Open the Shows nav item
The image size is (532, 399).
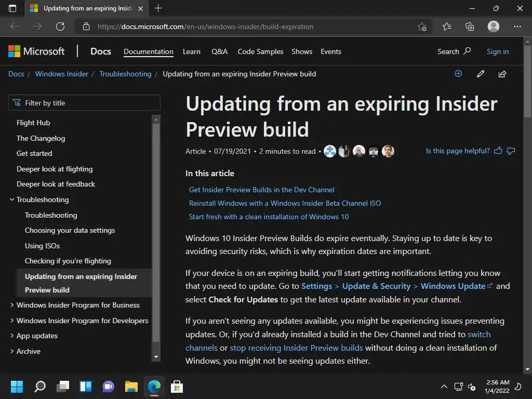[x=302, y=51]
